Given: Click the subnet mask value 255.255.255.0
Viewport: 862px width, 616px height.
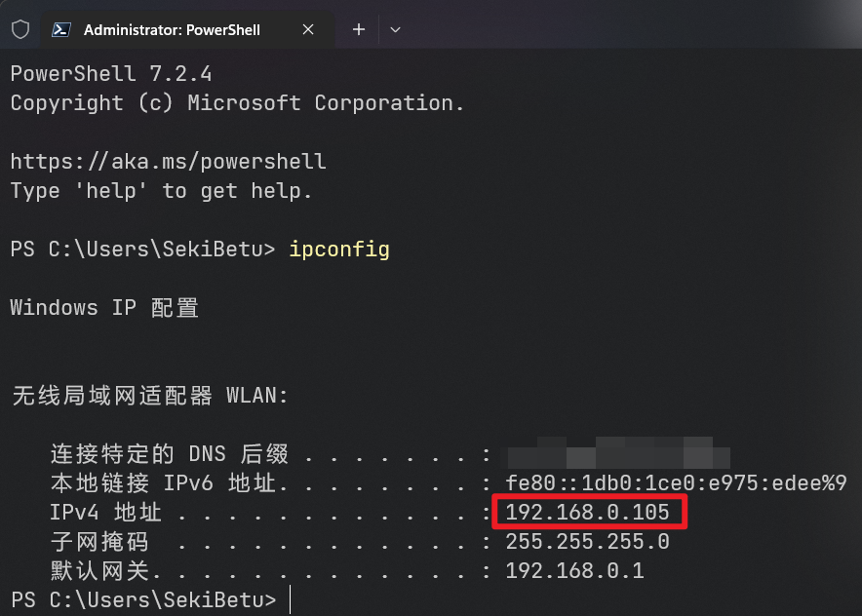Looking at the screenshot, I should click(587, 542).
